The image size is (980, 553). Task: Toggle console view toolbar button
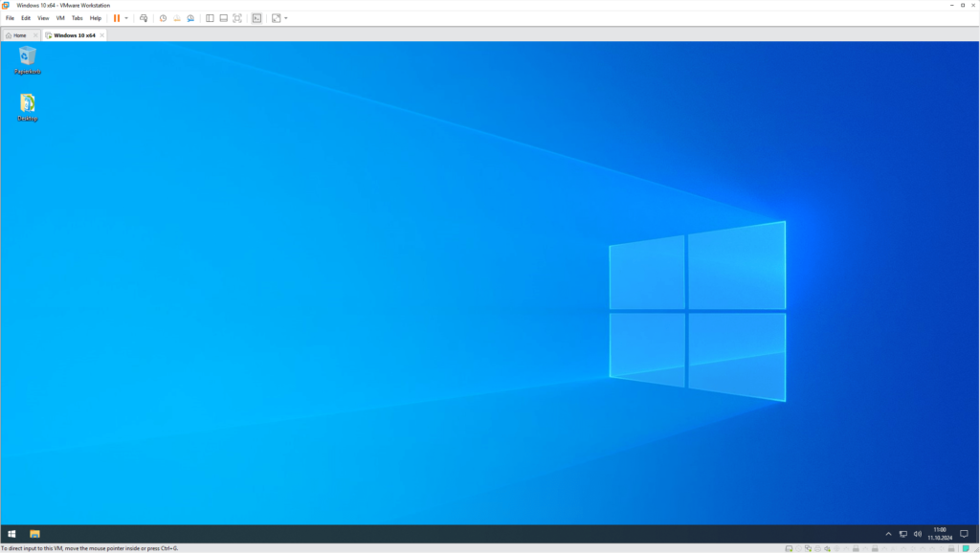pyautogui.click(x=256, y=18)
